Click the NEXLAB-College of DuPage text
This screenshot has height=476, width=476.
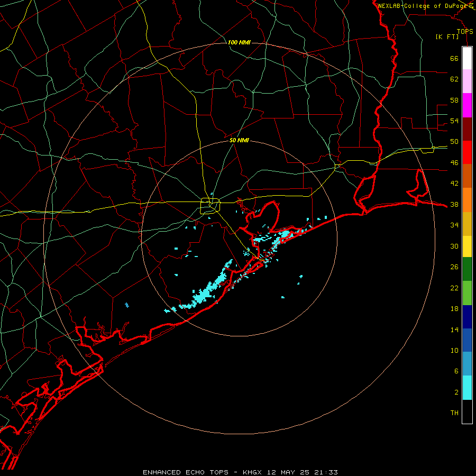point(423,6)
